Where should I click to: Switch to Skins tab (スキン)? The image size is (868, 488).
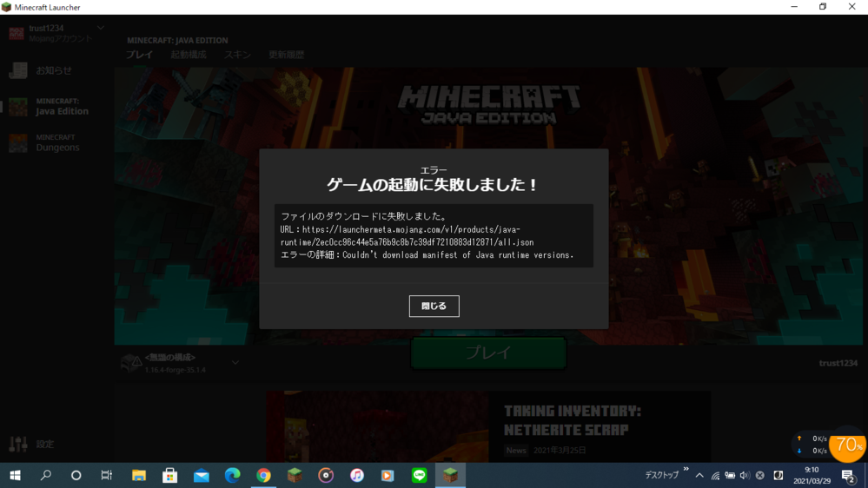237,54
